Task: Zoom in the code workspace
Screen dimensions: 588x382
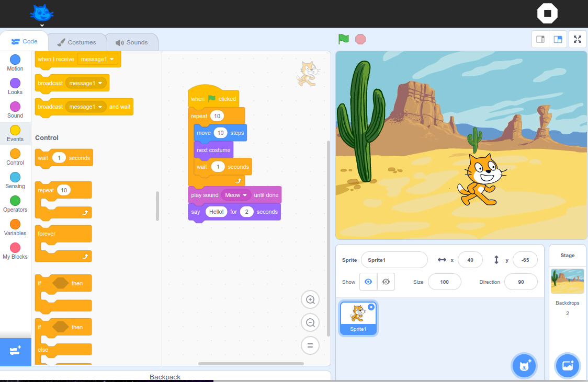Action: coord(310,299)
